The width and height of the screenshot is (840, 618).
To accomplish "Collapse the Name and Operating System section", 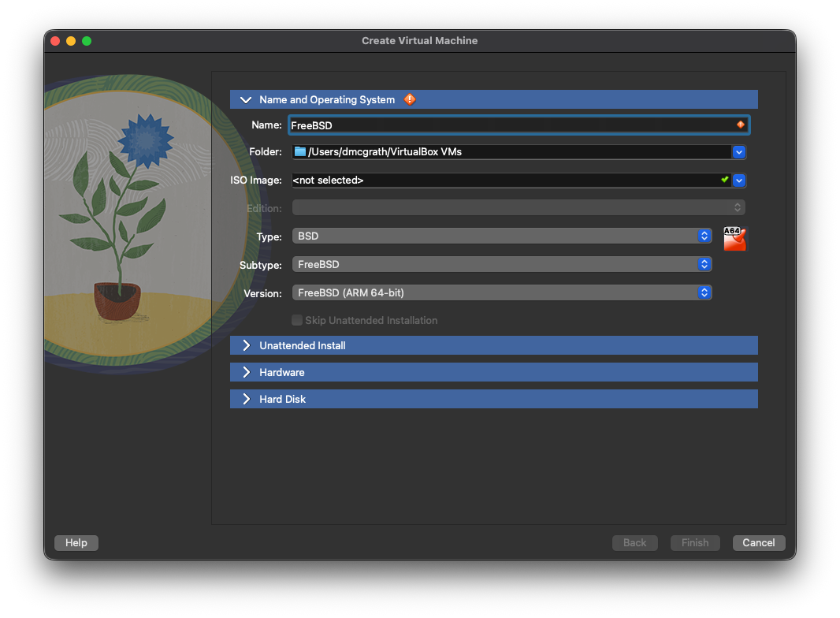I will [246, 99].
